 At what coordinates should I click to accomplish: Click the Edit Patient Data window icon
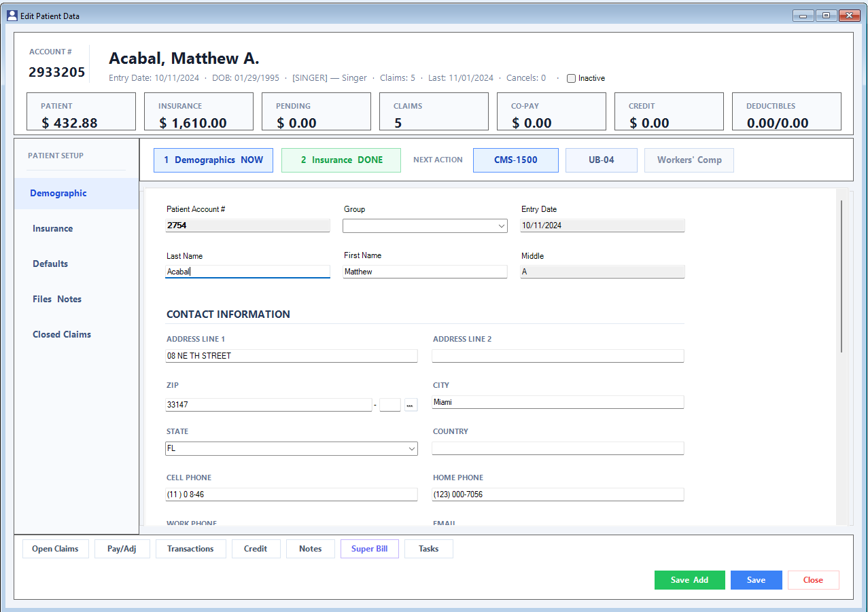coord(12,15)
